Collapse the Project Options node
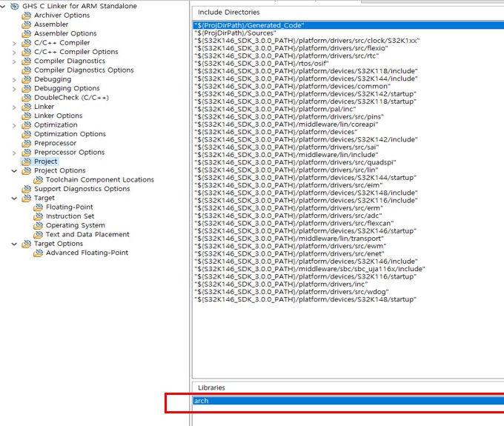Screen dimensions: 504x426 (x=14, y=170)
